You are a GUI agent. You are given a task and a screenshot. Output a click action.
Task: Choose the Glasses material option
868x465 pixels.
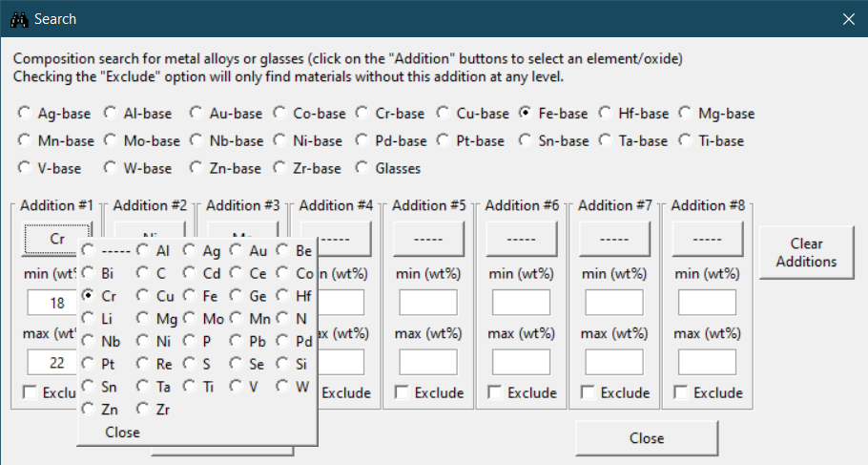click(x=362, y=169)
